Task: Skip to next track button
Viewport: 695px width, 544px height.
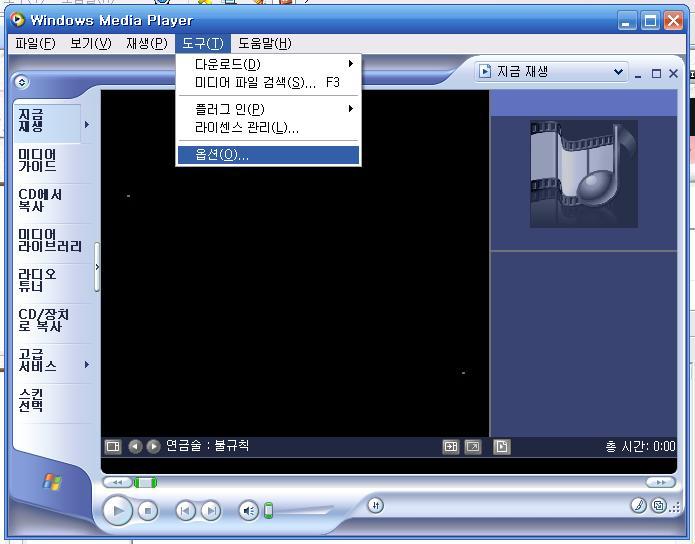Action: pyautogui.click(x=211, y=511)
